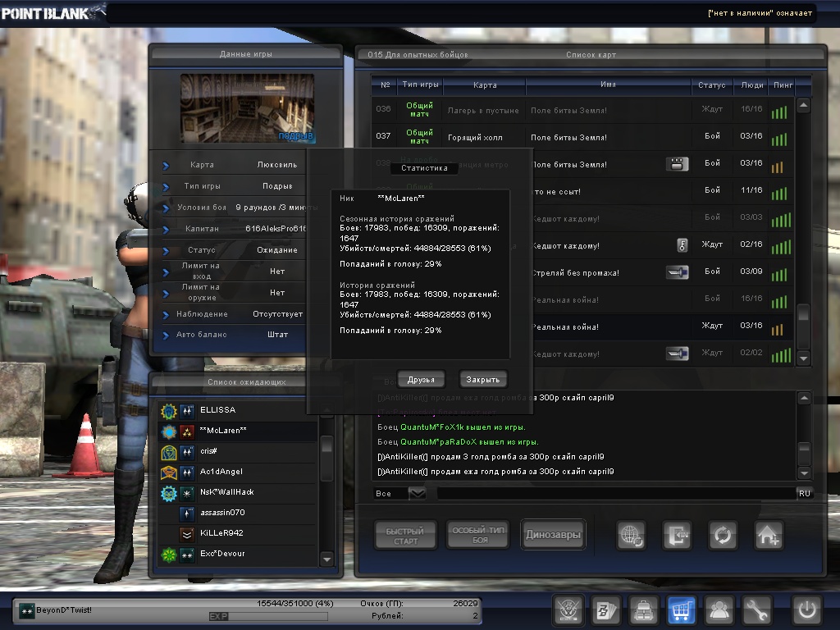Image resolution: width=840 pixels, height=630 pixels.
Task: Refresh the room list with circular arrows
Action: pyautogui.click(x=723, y=535)
